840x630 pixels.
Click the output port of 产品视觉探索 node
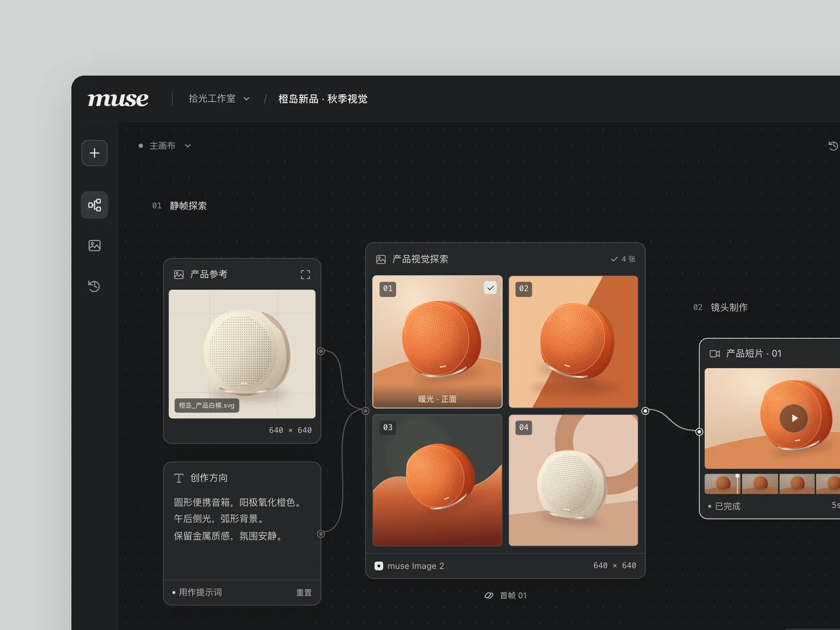(645, 411)
